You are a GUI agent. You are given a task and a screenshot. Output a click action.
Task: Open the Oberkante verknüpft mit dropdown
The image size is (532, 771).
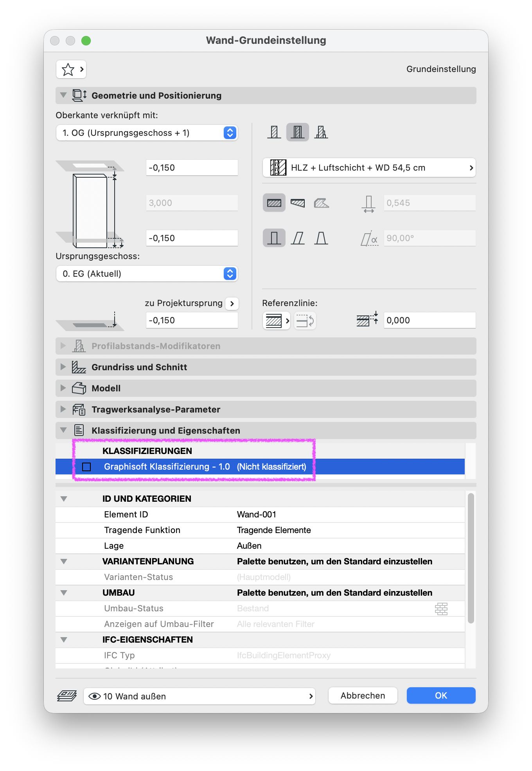click(x=147, y=133)
